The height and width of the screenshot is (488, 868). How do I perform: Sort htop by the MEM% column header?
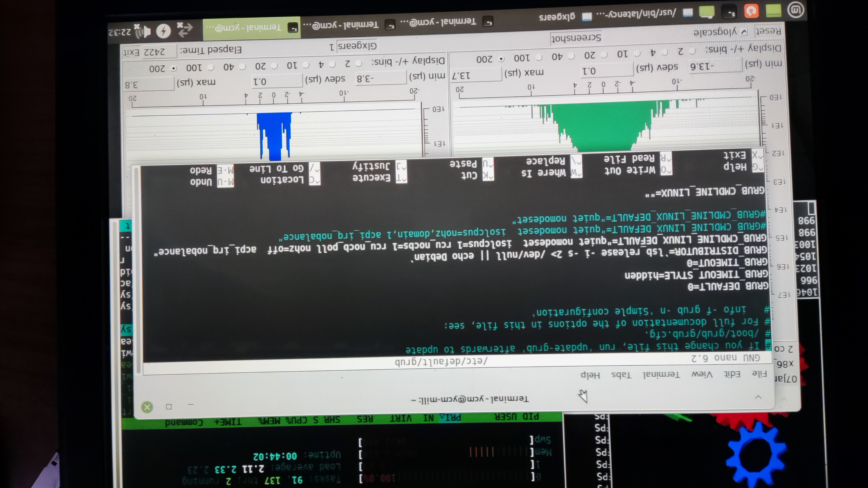click(269, 421)
